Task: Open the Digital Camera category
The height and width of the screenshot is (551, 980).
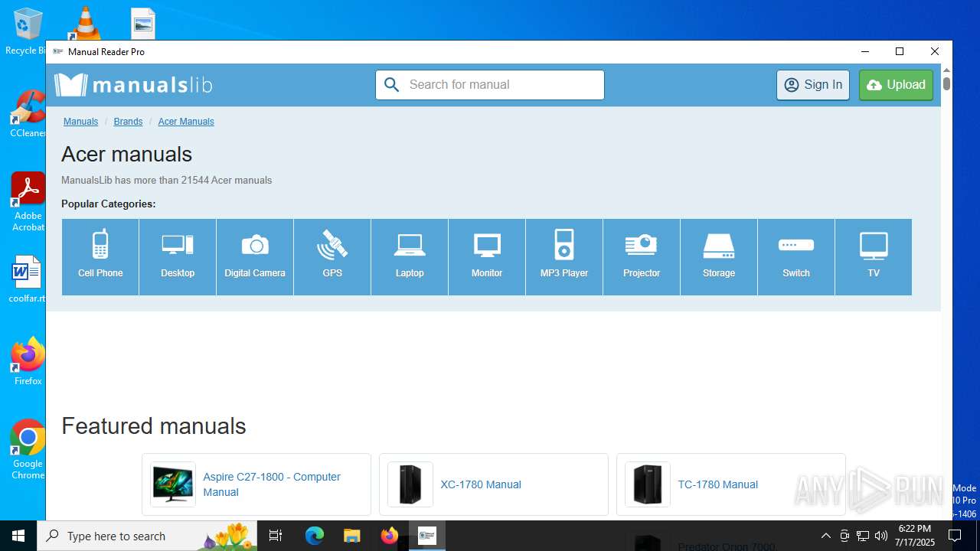Action: pyautogui.click(x=255, y=257)
